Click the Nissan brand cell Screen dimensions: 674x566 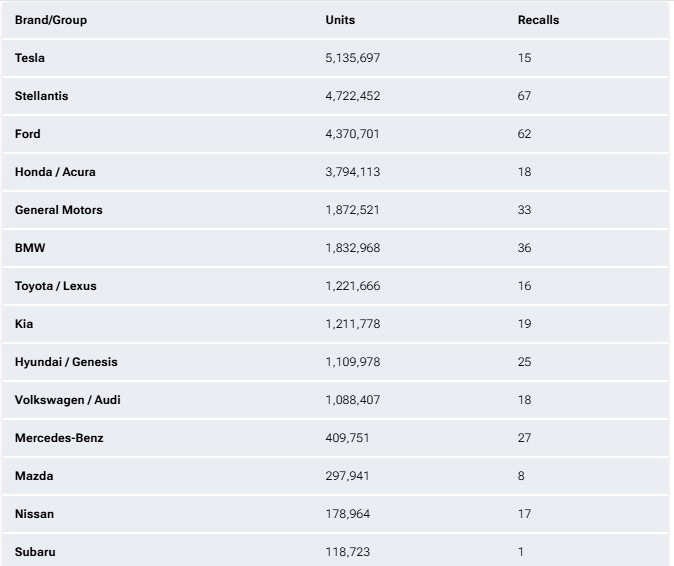tap(34, 514)
